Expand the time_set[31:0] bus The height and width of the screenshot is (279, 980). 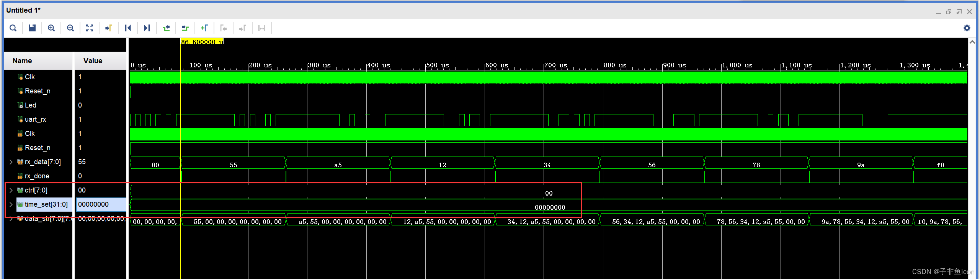pyautogui.click(x=11, y=204)
